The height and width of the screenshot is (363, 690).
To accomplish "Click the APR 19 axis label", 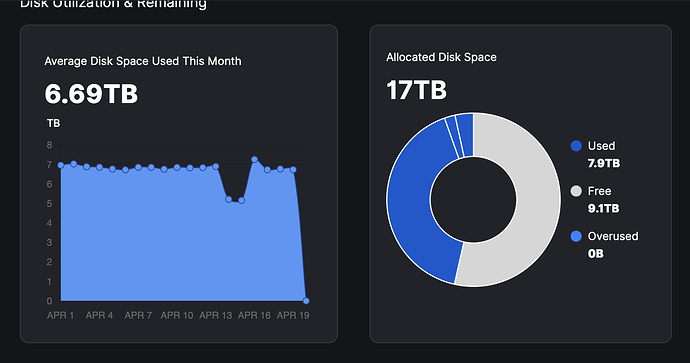I will 293,315.
